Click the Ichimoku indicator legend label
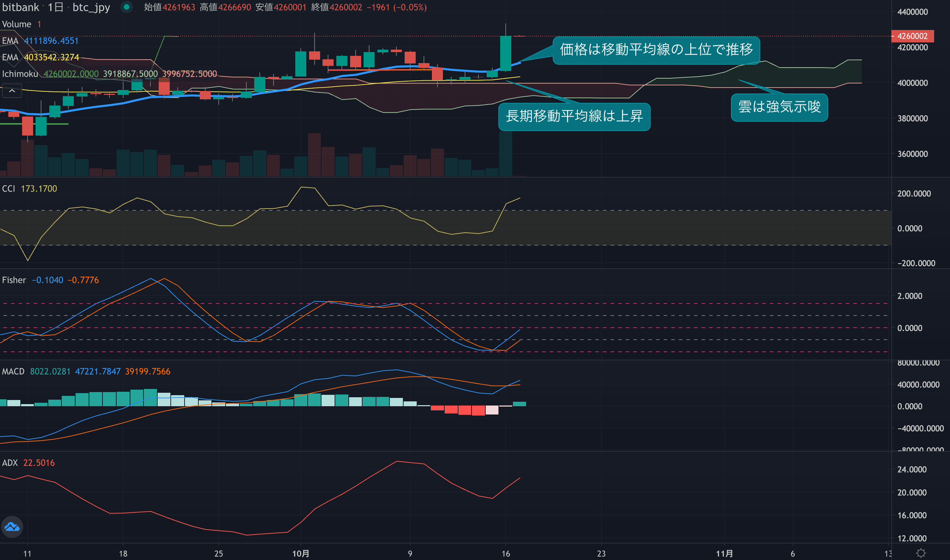The width and height of the screenshot is (950, 560). 20,74
